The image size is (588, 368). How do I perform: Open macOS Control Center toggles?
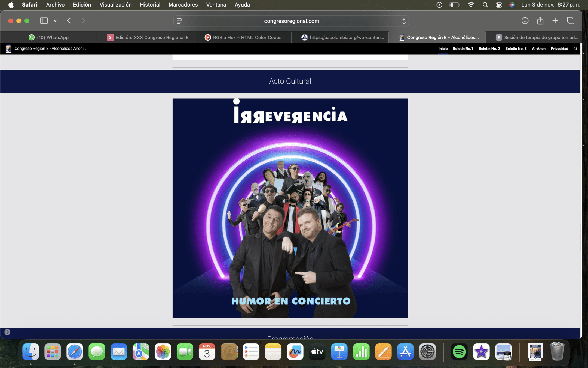pos(499,5)
